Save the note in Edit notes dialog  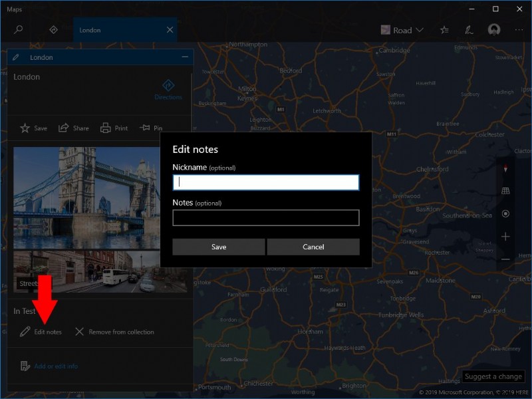pos(218,247)
